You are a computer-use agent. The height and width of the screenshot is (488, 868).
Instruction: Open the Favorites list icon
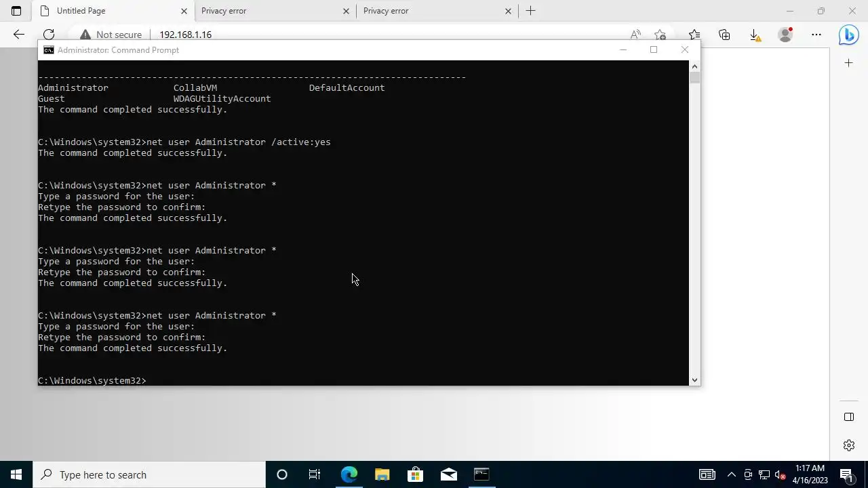point(694,35)
